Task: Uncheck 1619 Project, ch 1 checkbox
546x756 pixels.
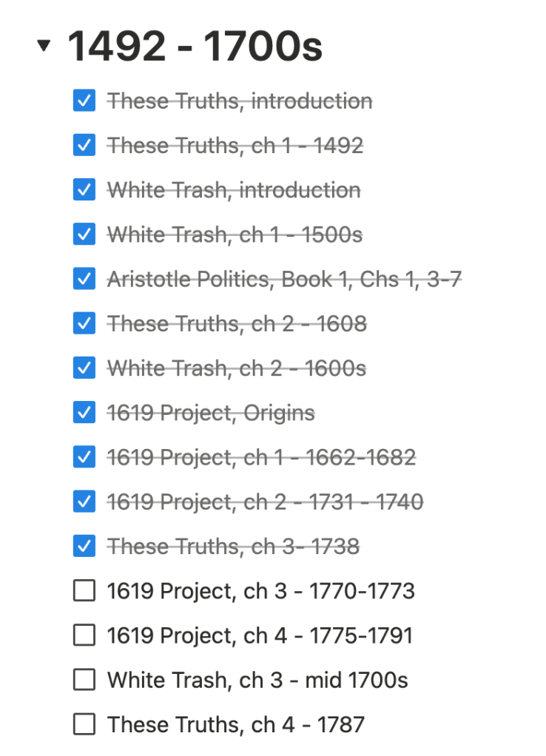Action: point(84,457)
